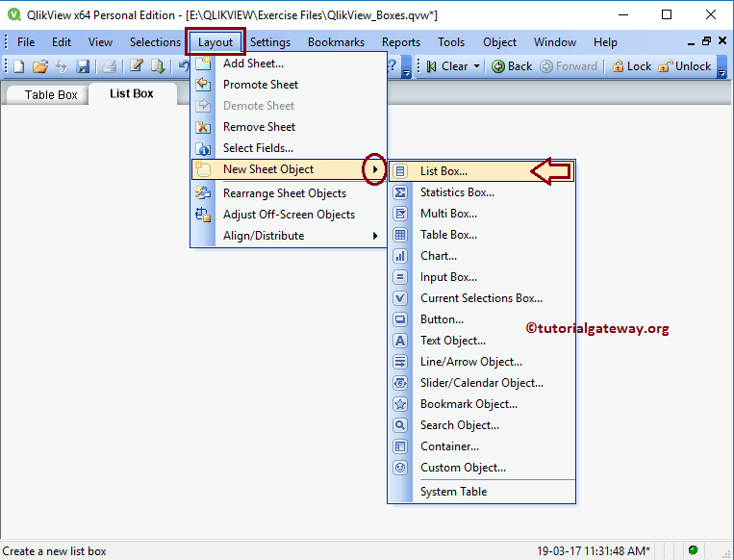Click the Search Object magnifier icon
This screenshot has width=734, height=560.
400,425
